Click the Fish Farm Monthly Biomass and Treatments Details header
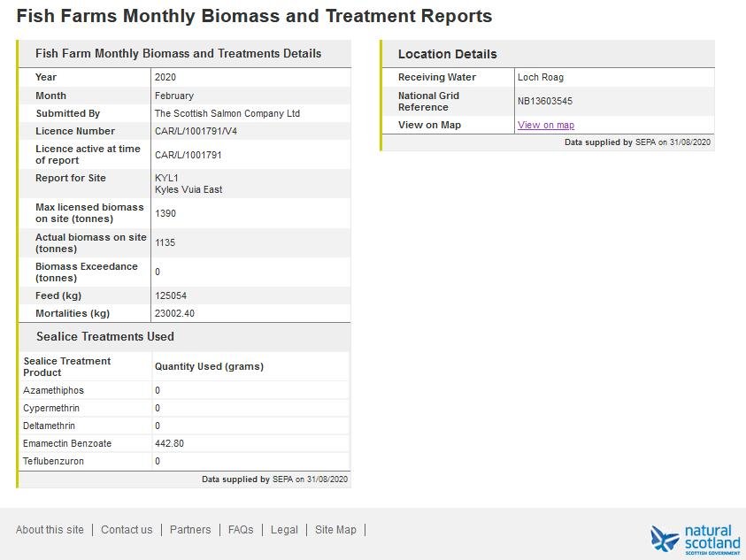 (178, 53)
